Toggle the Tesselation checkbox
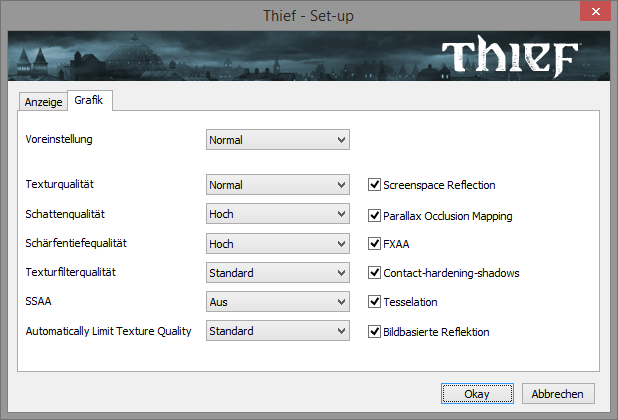The width and height of the screenshot is (618, 420). click(374, 301)
